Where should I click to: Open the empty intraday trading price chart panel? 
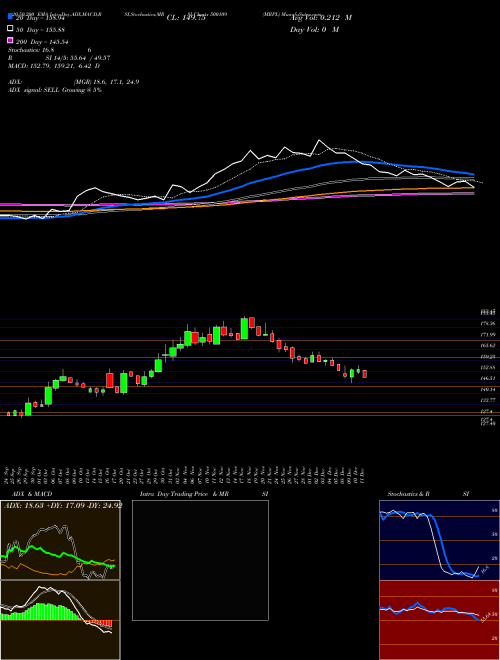(x=200, y=560)
